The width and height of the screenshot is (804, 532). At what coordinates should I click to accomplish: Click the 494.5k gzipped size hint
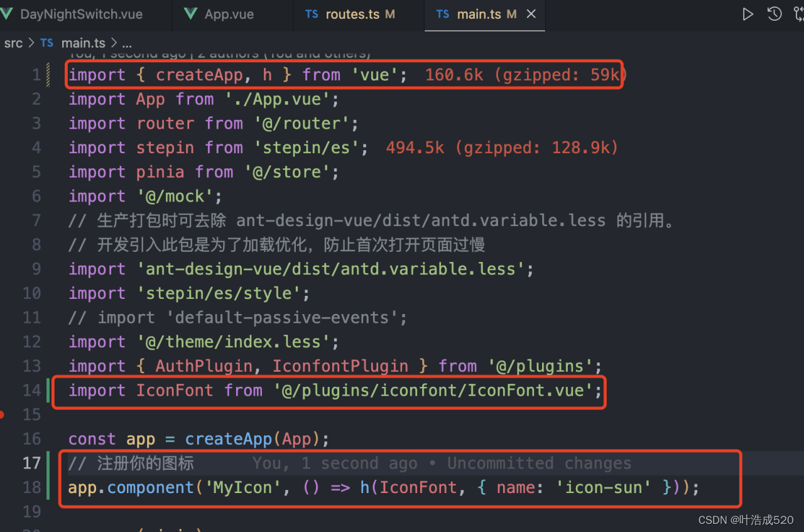(x=503, y=148)
